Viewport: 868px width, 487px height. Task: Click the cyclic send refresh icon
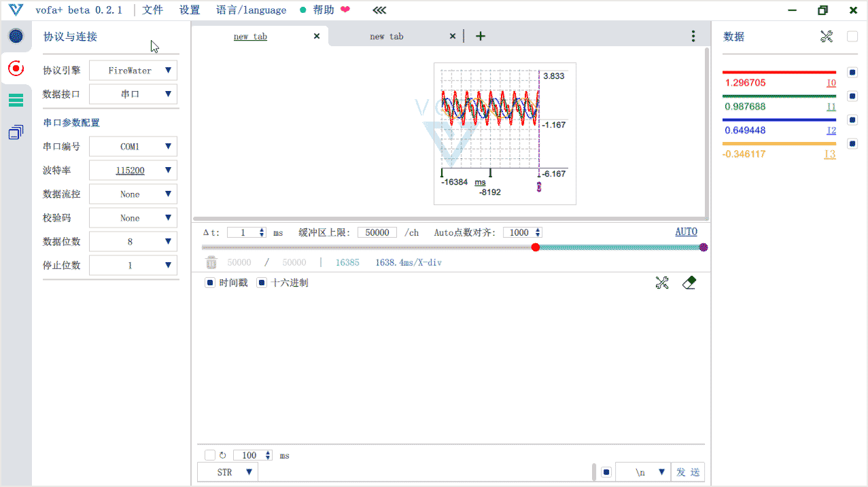[222, 455]
